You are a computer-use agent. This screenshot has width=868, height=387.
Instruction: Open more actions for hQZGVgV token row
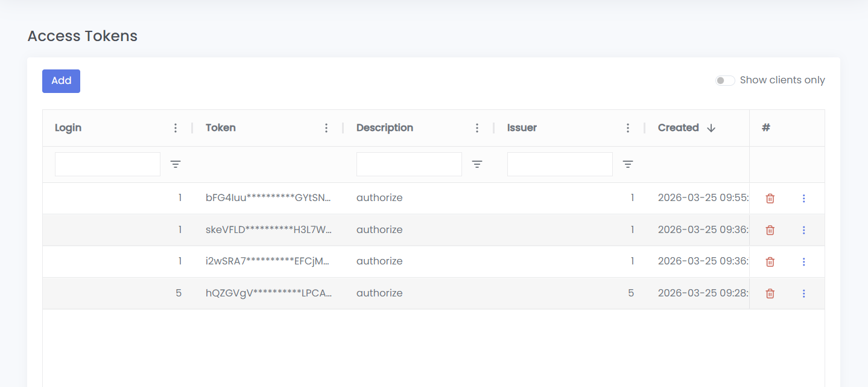(x=803, y=293)
